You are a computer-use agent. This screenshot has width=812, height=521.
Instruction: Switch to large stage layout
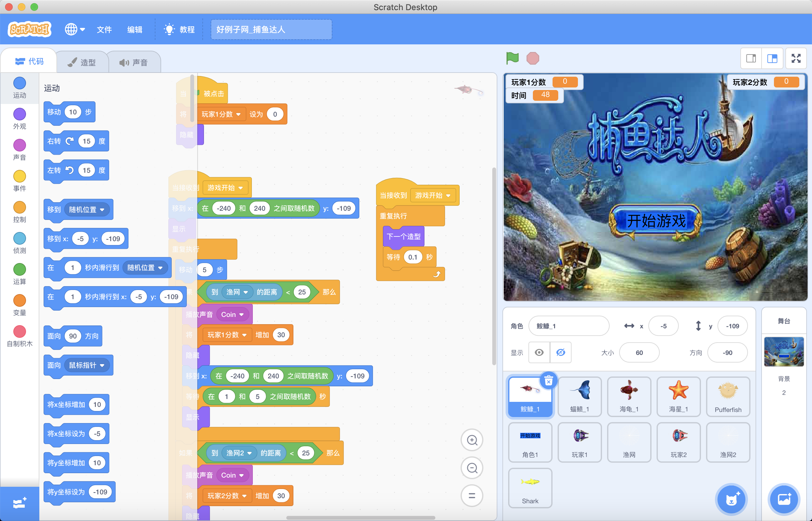coord(772,59)
